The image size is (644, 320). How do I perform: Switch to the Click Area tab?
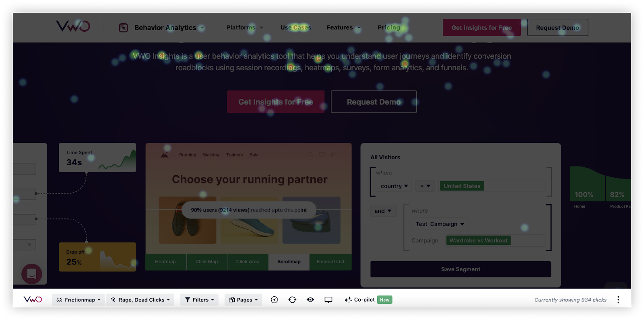tap(248, 262)
